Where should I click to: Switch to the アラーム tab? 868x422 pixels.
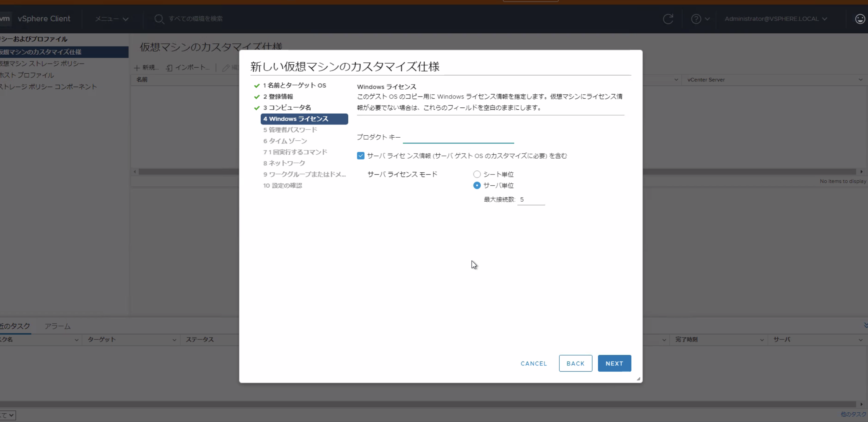pyautogui.click(x=57, y=326)
